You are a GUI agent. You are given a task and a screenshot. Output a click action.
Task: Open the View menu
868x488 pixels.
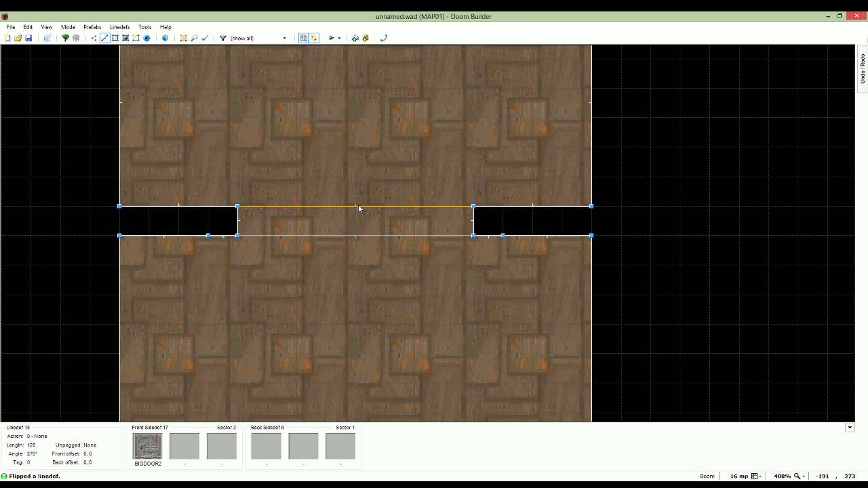tap(47, 27)
